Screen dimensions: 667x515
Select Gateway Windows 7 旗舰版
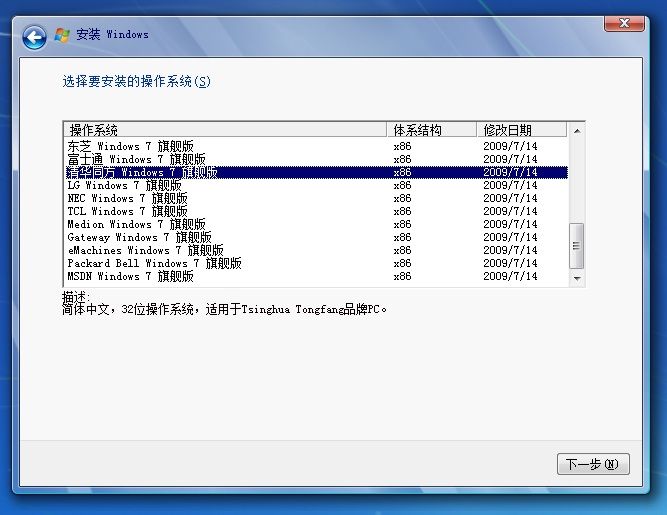coord(317,237)
